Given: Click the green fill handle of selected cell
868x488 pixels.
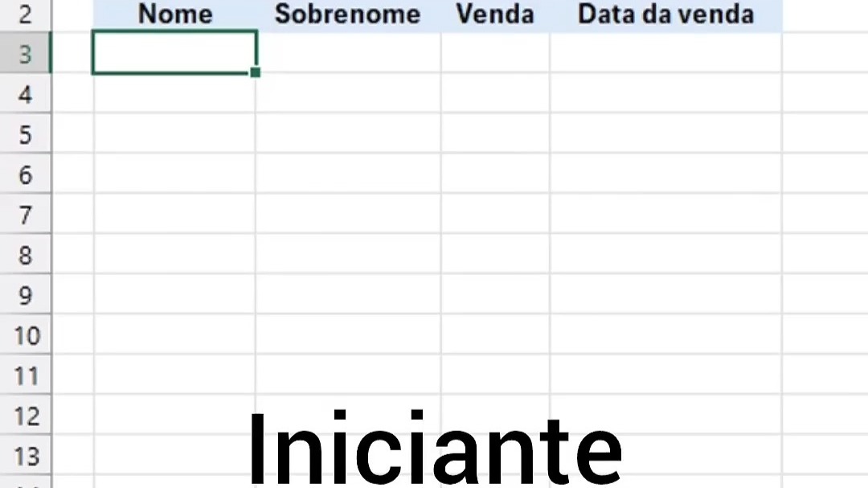Looking at the screenshot, I should (256, 72).
